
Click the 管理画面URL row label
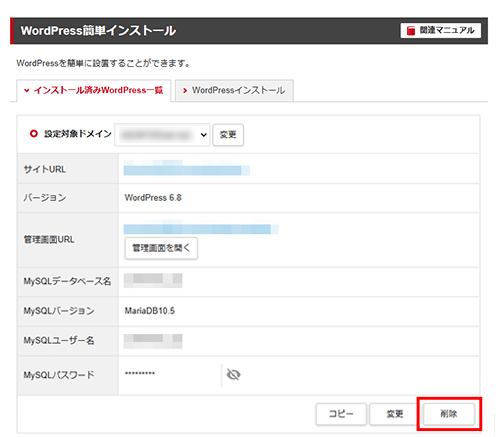49,239
